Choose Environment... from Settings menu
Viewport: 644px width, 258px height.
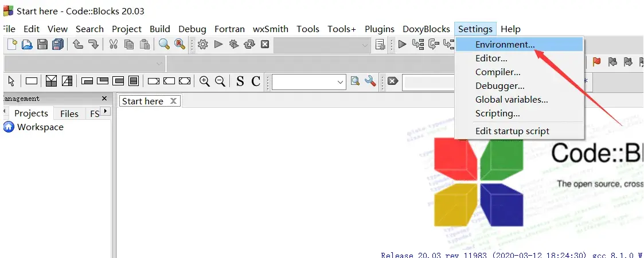[x=519, y=44]
